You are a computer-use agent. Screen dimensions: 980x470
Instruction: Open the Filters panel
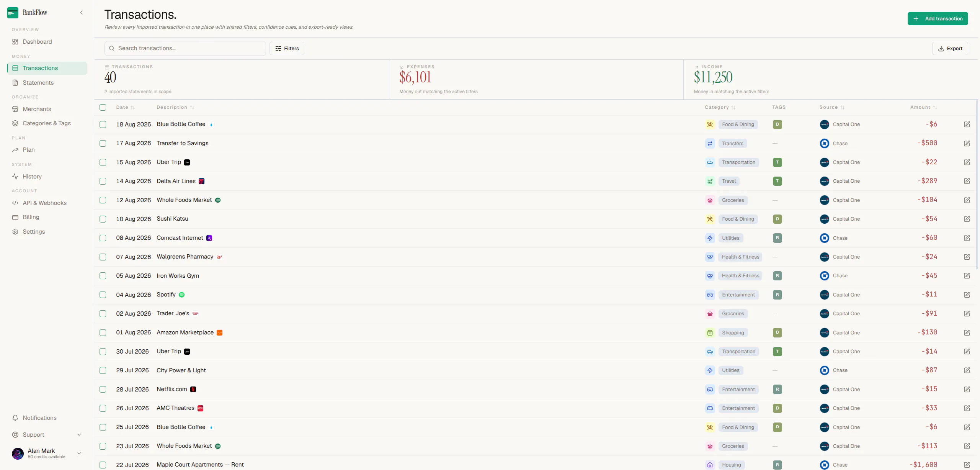point(287,49)
